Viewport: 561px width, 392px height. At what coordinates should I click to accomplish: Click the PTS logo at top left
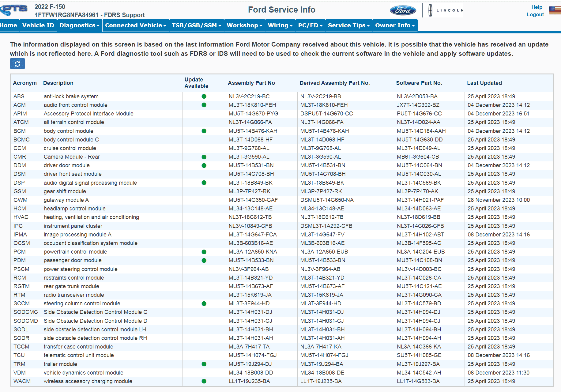[14, 10]
